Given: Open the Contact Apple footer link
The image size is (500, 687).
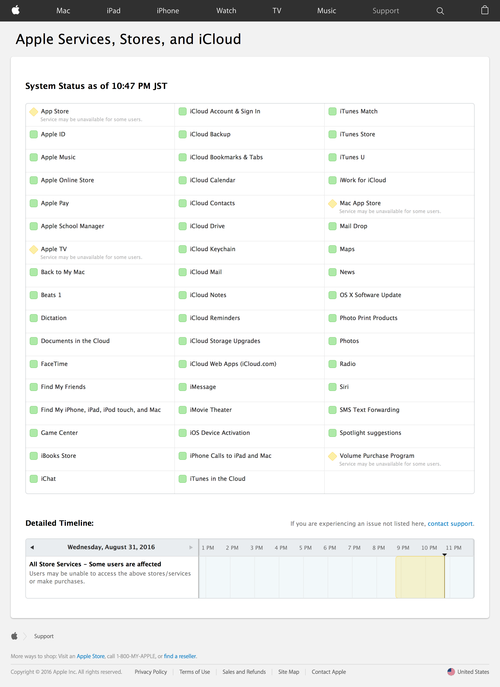Looking at the screenshot, I should tap(329, 672).
